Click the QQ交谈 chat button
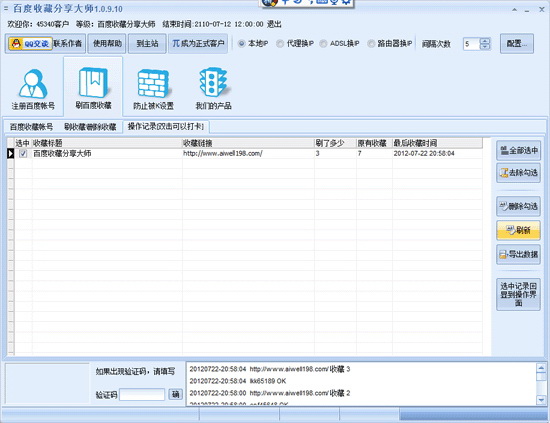The height and width of the screenshot is (423, 550). pos(30,43)
